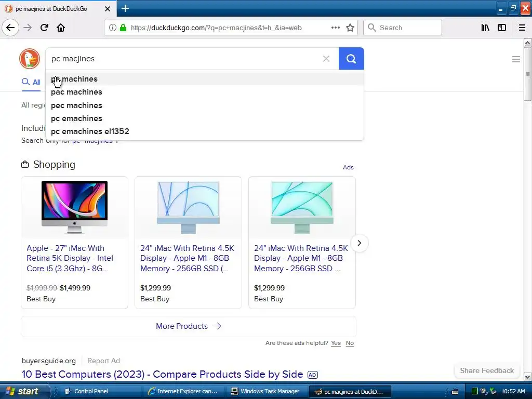Click the Firefox back arrow button
This screenshot has height=399, width=532.
pos(10,28)
